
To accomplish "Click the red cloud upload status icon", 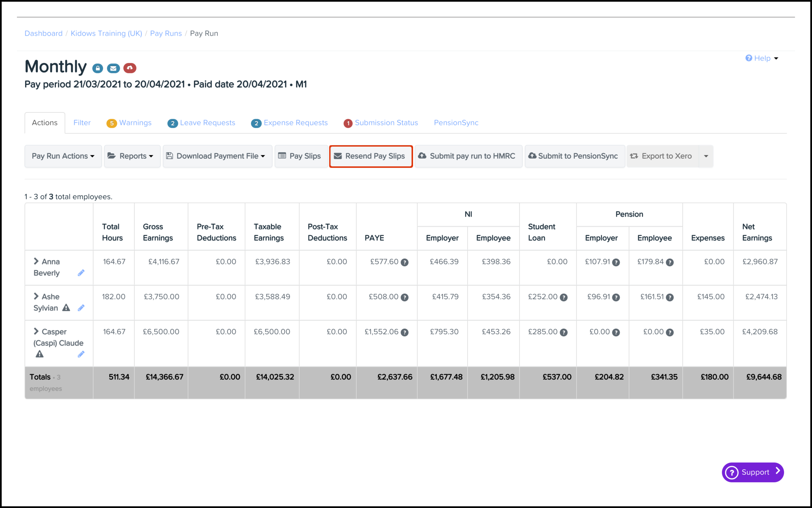I will tap(130, 68).
